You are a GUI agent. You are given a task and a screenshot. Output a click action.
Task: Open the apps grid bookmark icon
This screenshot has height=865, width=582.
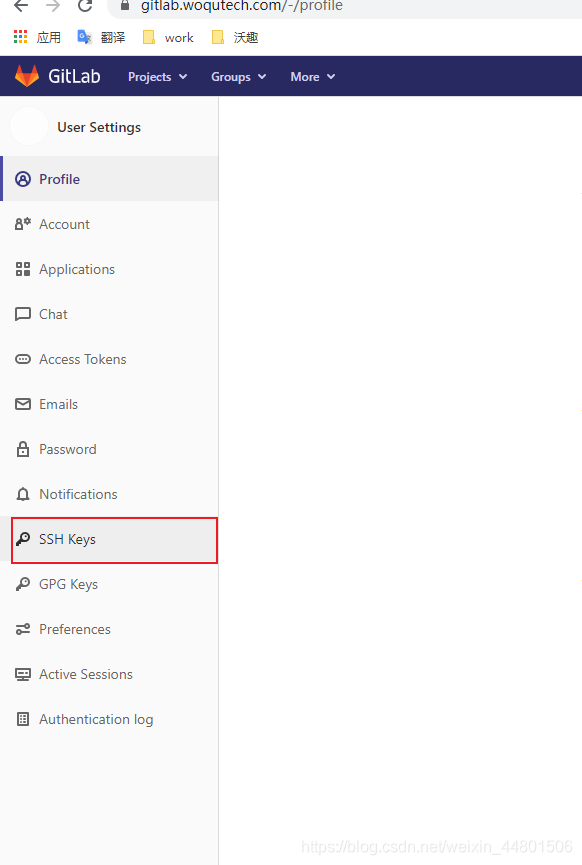tap(20, 37)
